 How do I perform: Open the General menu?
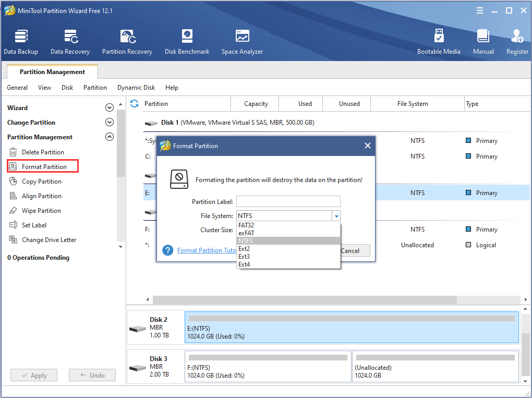click(17, 88)
